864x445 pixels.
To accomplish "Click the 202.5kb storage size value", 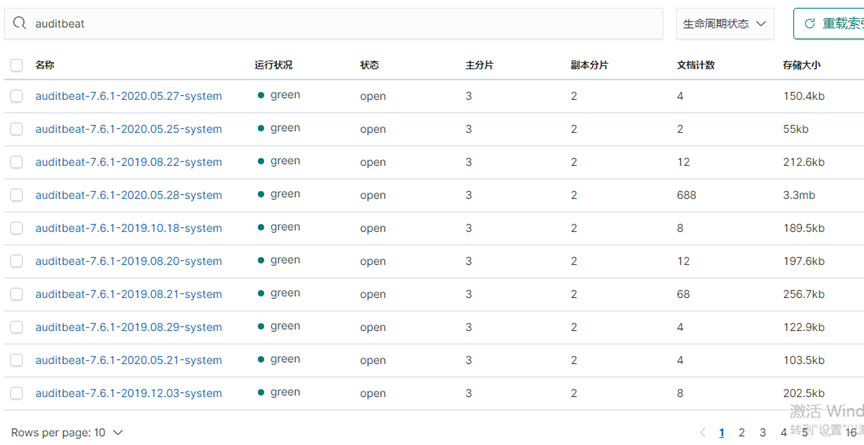I will tap(804, 393).
